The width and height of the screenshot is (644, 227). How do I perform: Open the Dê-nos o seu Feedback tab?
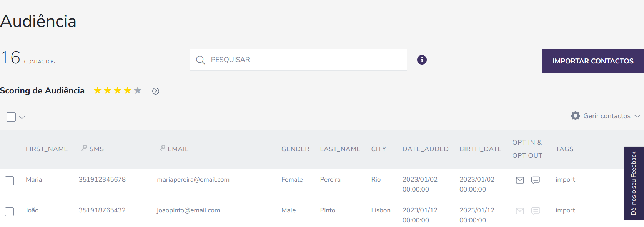pos(634,183)
